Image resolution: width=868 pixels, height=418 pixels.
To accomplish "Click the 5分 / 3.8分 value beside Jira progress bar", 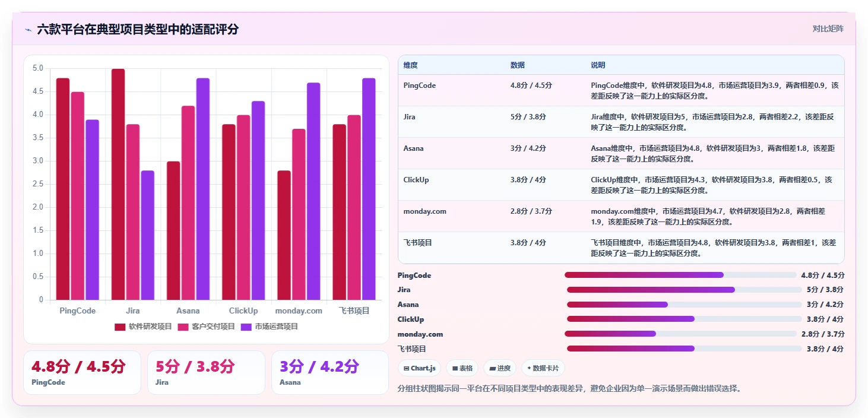I will 825,290.
